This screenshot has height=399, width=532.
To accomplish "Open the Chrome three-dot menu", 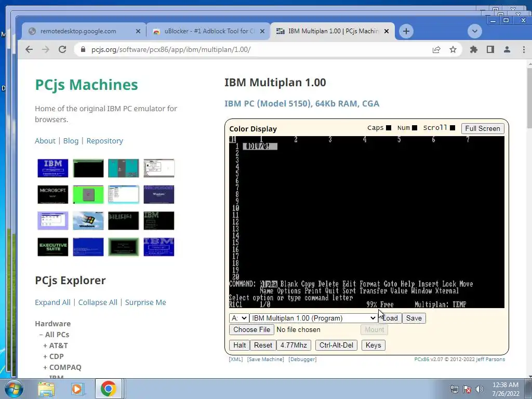I will point(524,49).
